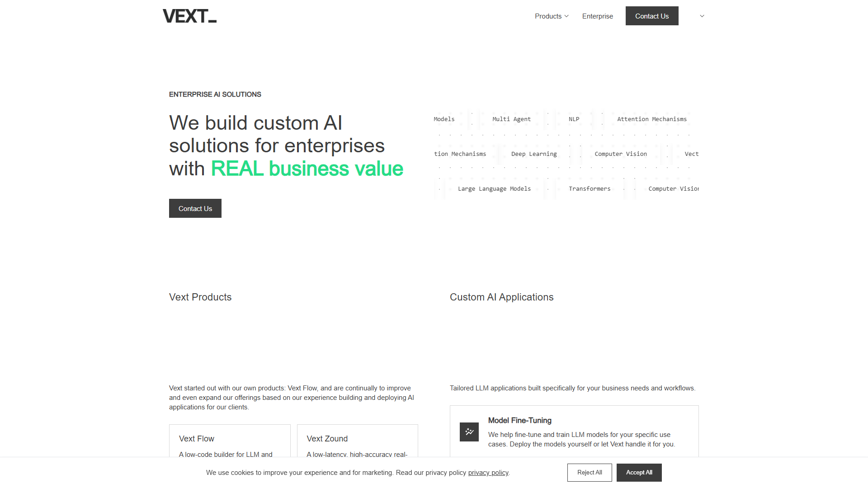This screenshot has width=868, height=488.
Task: Open the Enterprise nav link
Action: point(598,16)
